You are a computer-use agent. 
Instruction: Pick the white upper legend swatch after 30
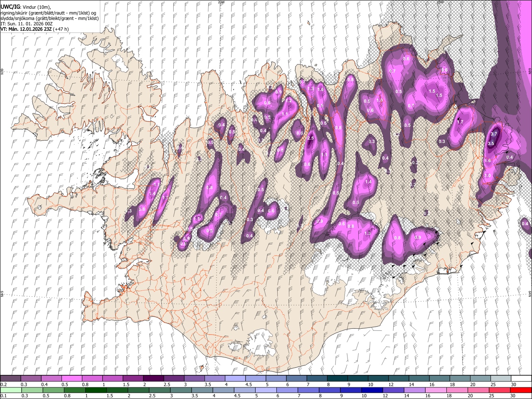click(x=521, y=379)
